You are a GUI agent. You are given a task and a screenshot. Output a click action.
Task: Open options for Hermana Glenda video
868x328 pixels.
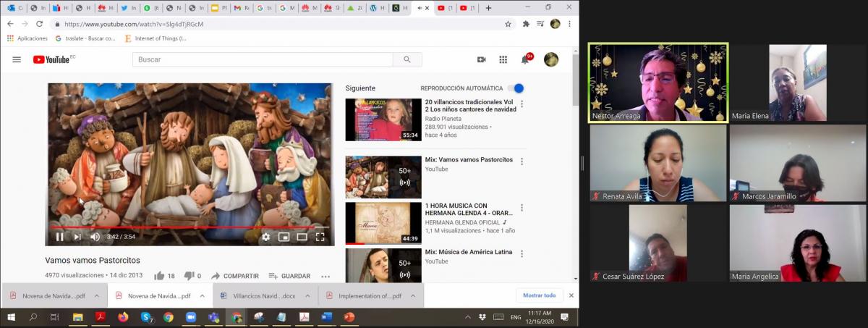tap(522, 206)
